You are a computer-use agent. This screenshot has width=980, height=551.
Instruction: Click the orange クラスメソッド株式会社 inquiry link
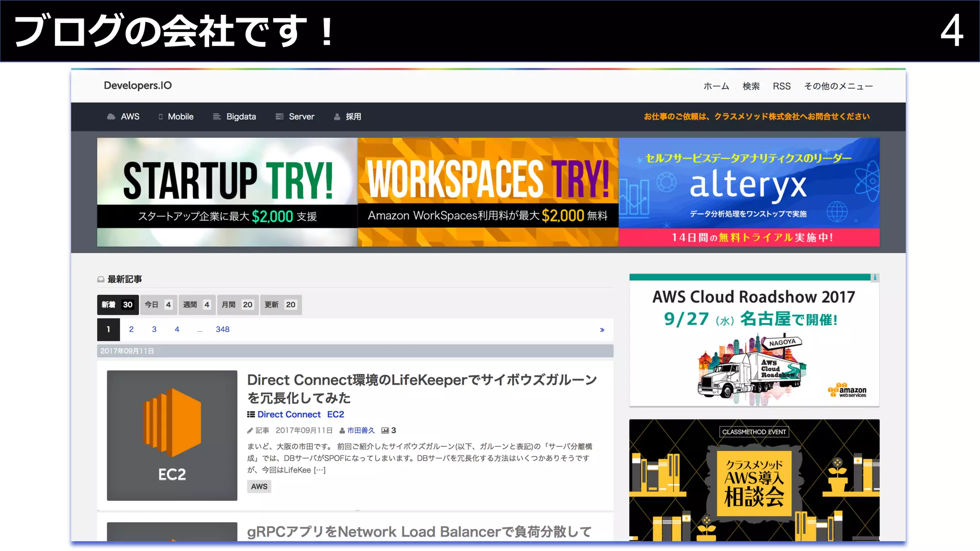757,117
